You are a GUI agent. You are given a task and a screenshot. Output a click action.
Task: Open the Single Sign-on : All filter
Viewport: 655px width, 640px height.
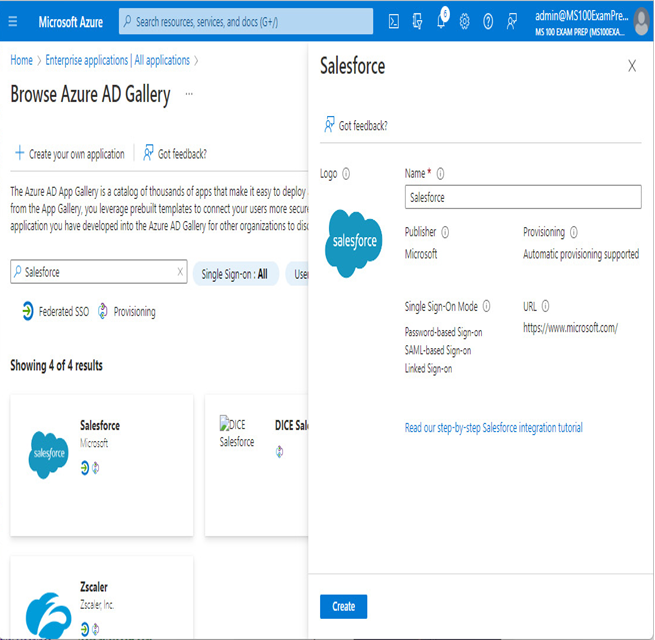pos(235,274)
